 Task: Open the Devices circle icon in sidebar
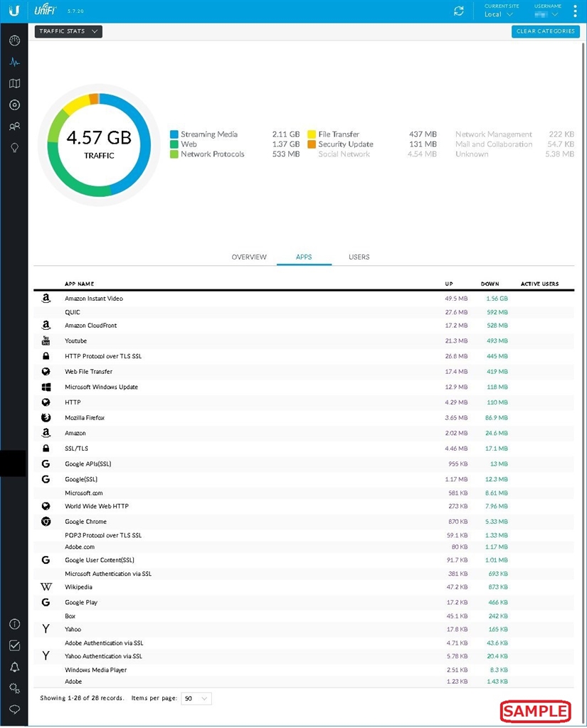(x=14, y=105)
